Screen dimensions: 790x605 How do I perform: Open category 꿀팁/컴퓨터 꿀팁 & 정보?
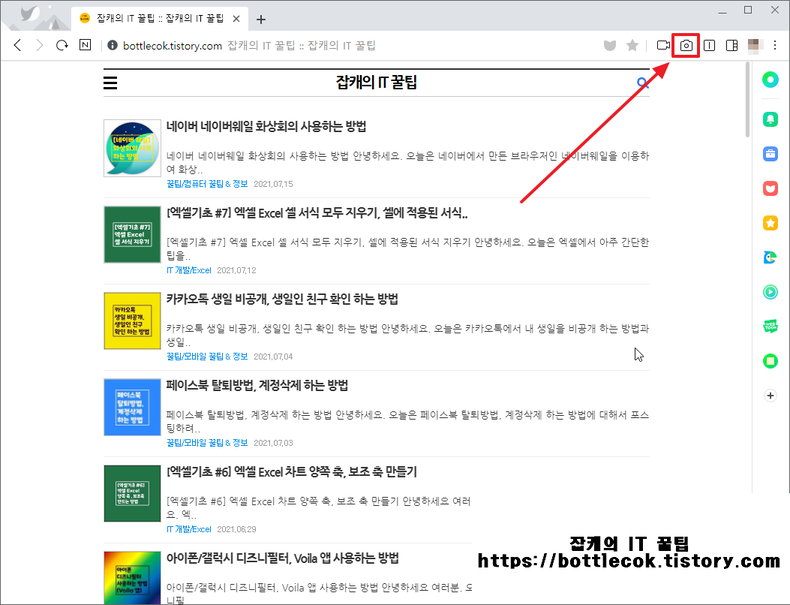(x=207, y=184)
